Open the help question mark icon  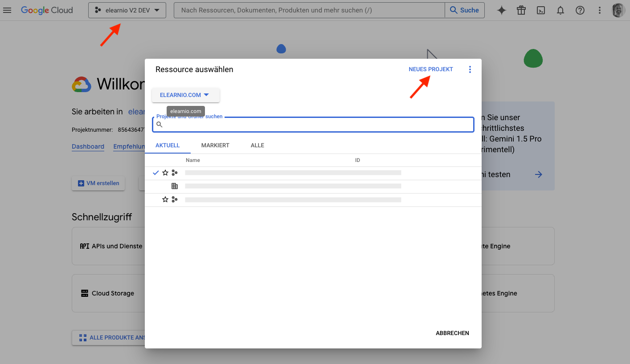point(580,10)
